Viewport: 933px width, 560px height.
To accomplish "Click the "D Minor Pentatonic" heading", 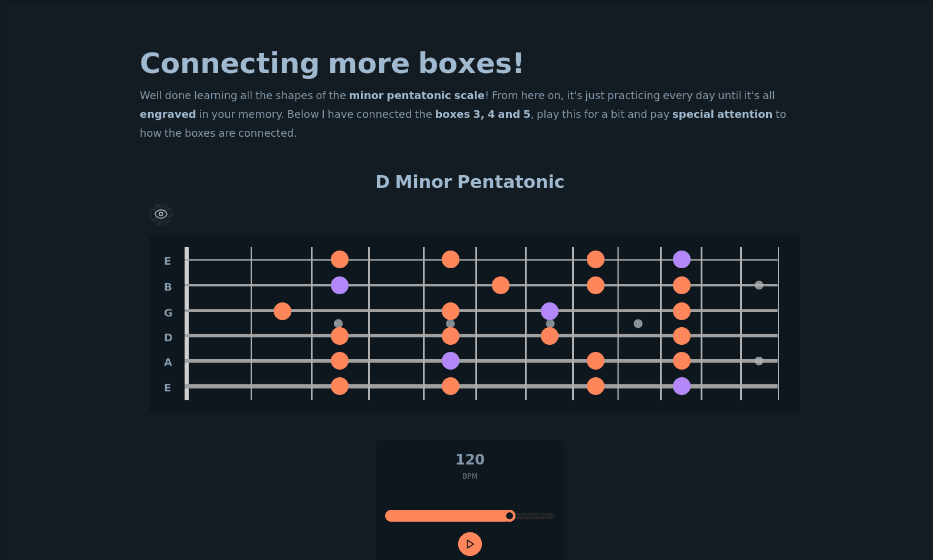I will 470,182.
